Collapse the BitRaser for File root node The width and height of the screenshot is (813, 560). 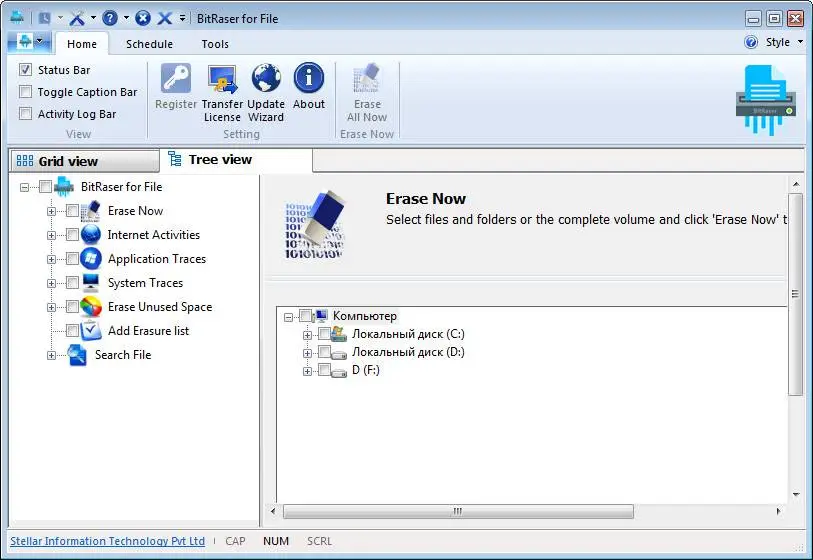point(24,187)
